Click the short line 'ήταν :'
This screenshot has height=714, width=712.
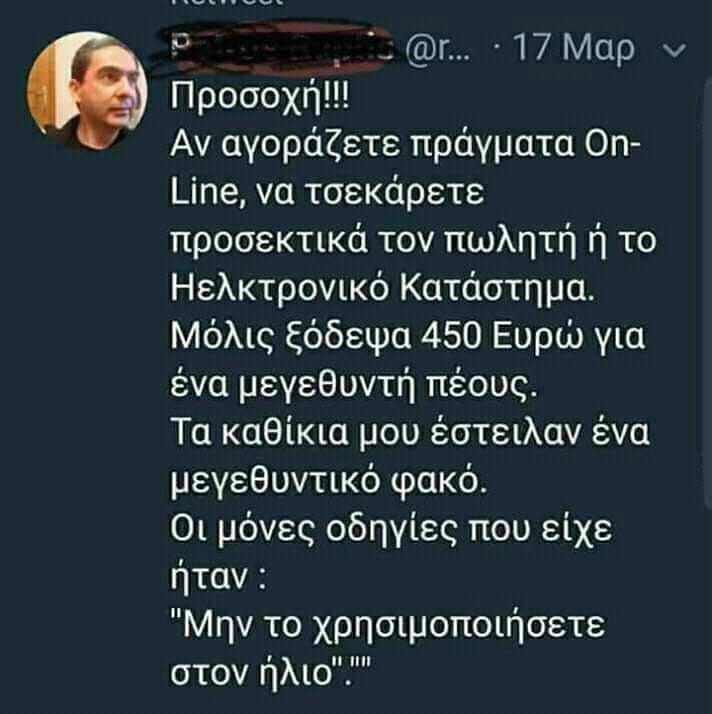click(x=218, y=576)
